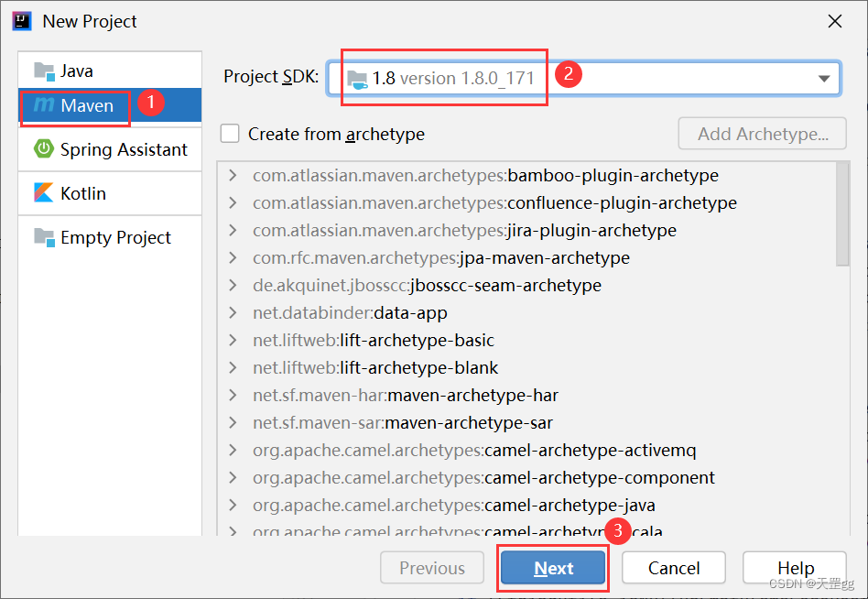This screenshot has height=599, width=868.
Task: Click the Next button
Action: point(553,567)
